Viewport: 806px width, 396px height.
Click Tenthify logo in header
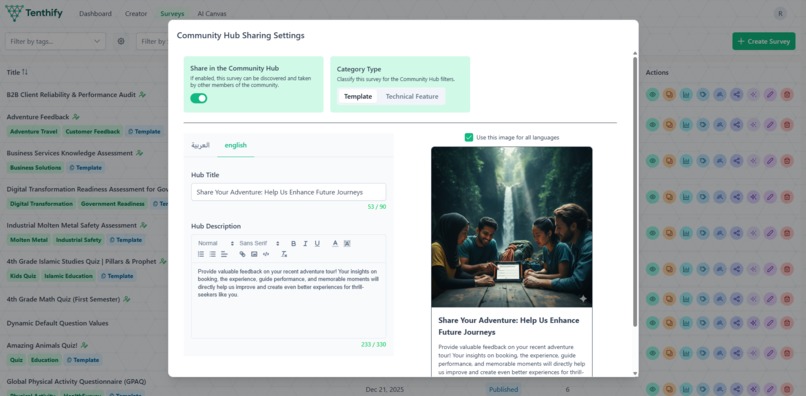click(34, 13)
